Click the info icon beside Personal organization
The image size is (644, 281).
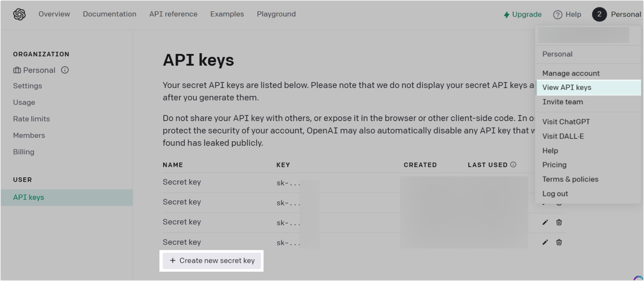(65, 70)
